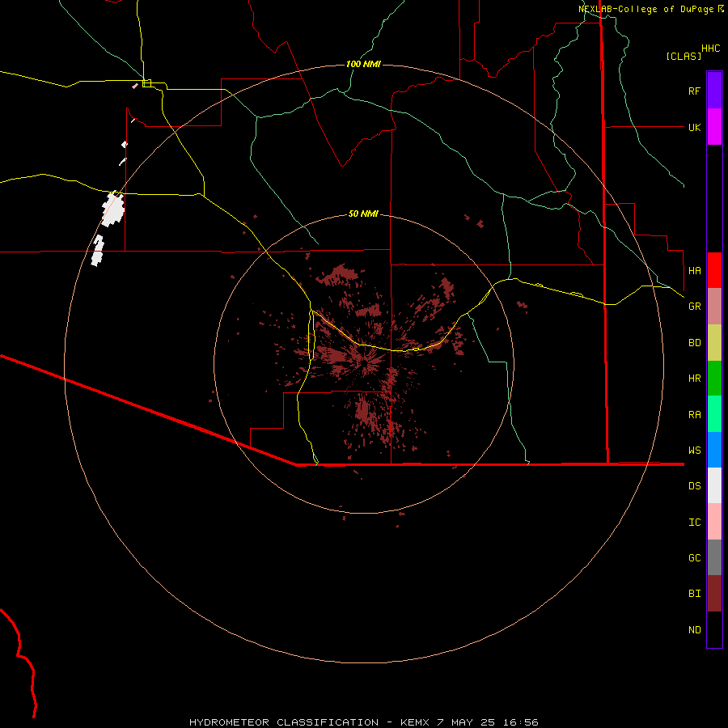This screenshot has width=728, height=728.
Task: Select the IC pink legend swatch
Action: 714,522
